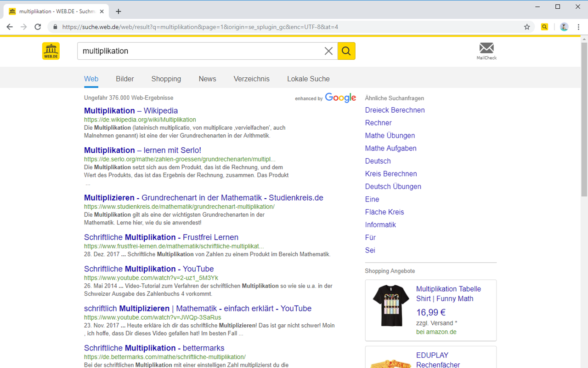Choose the Deutsch Übungen suggestion

393,186
